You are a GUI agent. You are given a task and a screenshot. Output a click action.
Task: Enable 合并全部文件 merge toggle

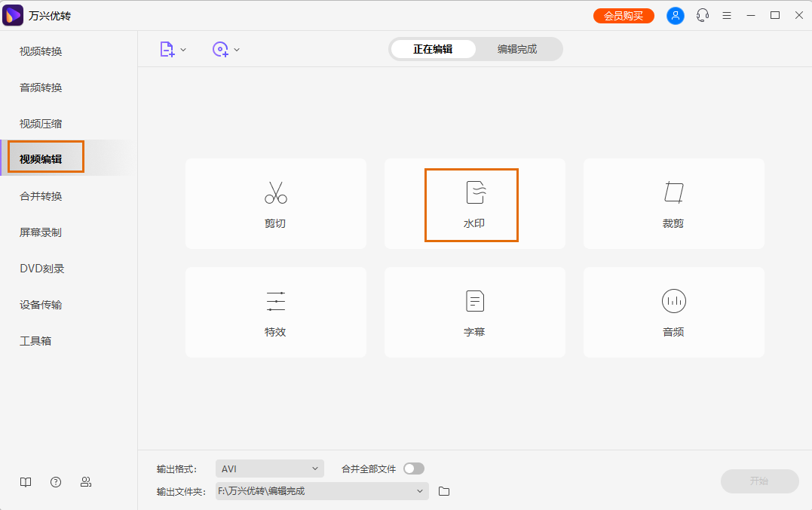413,468
